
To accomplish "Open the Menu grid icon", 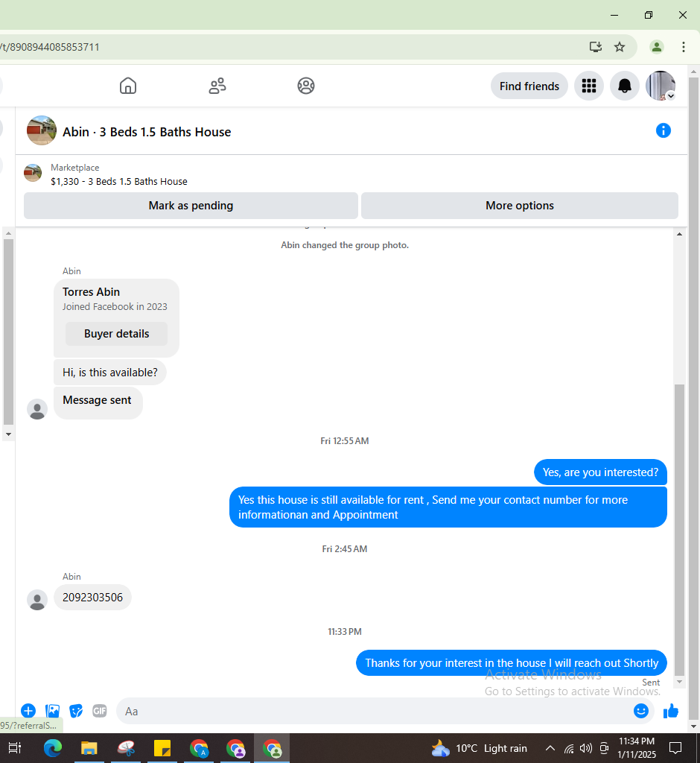I will tap(588, 86).
